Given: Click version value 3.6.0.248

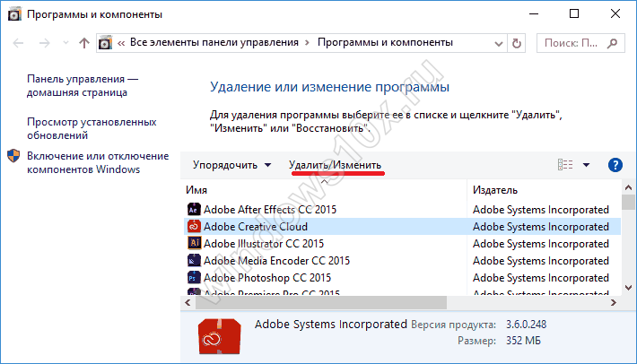Looking at the screenshot, I should pyautogui.click(x=526, y=325).
